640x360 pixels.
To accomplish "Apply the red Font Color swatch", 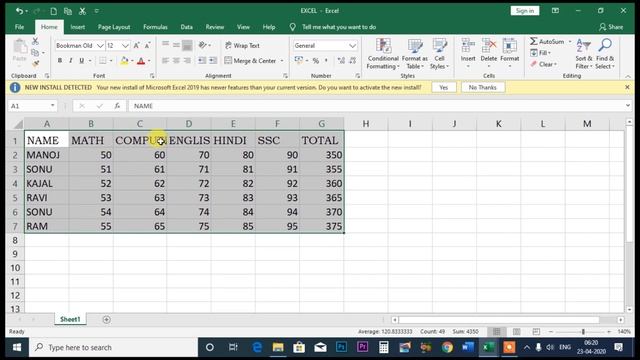I will pos(141,61).
